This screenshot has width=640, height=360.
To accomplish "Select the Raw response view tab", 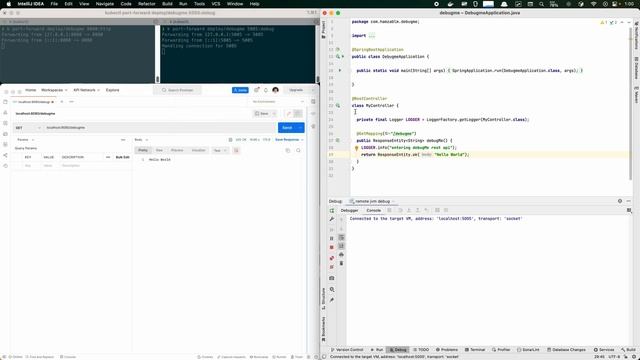I will [x=159, y=151].
